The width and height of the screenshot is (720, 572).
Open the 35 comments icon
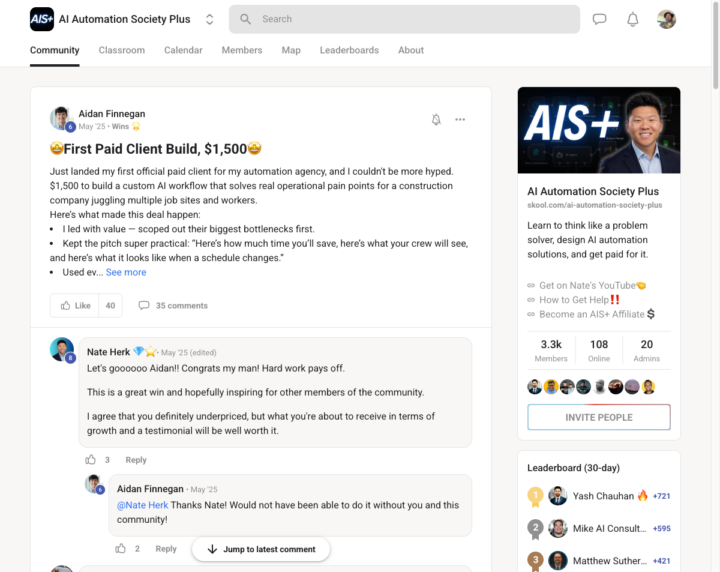144,305
